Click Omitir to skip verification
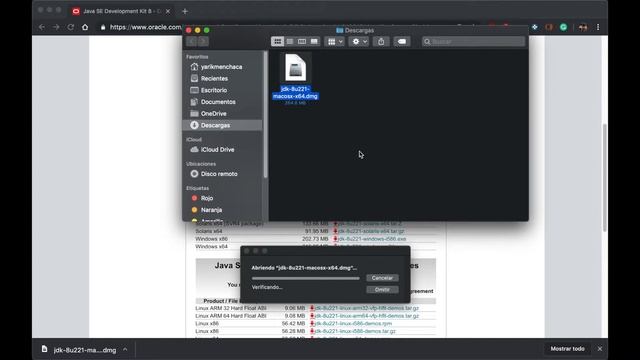The width and height of the screenshot is (640, 360). coord(382,289)
